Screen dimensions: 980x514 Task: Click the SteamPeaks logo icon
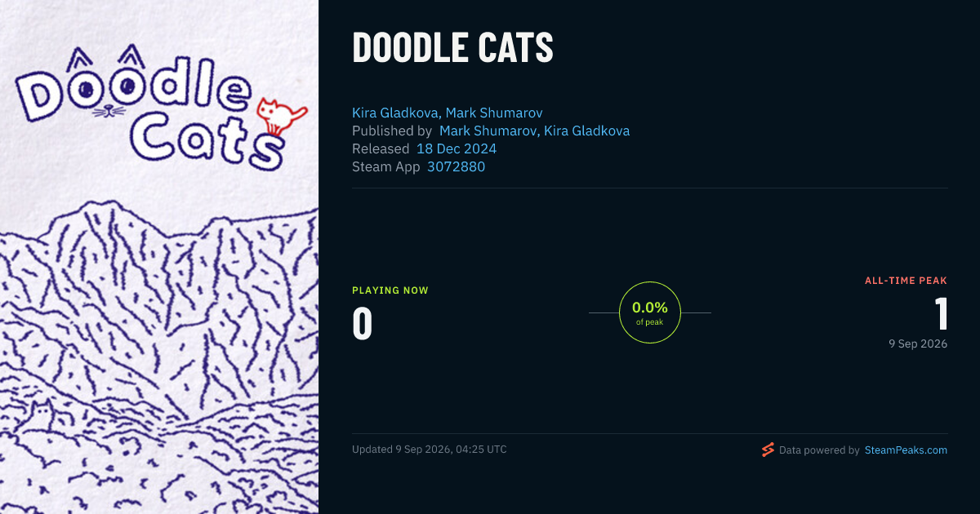coord(768,450)
